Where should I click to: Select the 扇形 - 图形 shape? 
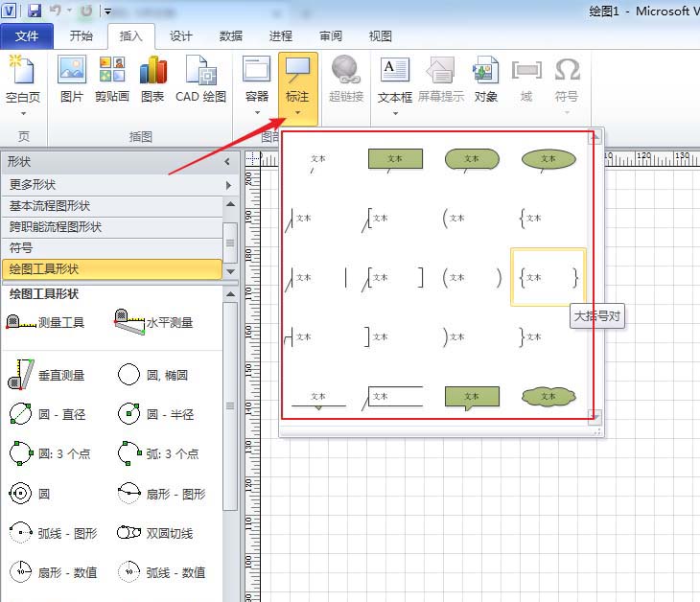tap(161, 494)
